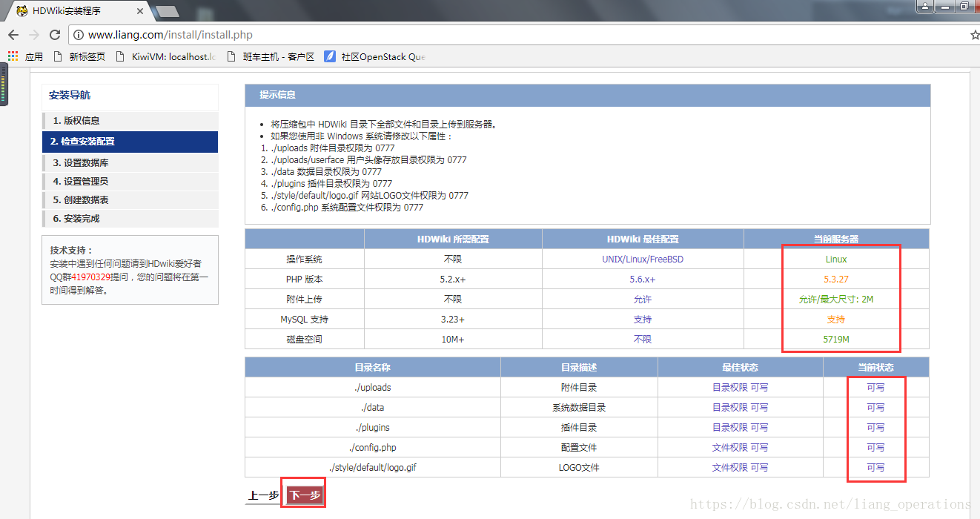Bookmark this page with the star icon

click(x=974, y=35)
